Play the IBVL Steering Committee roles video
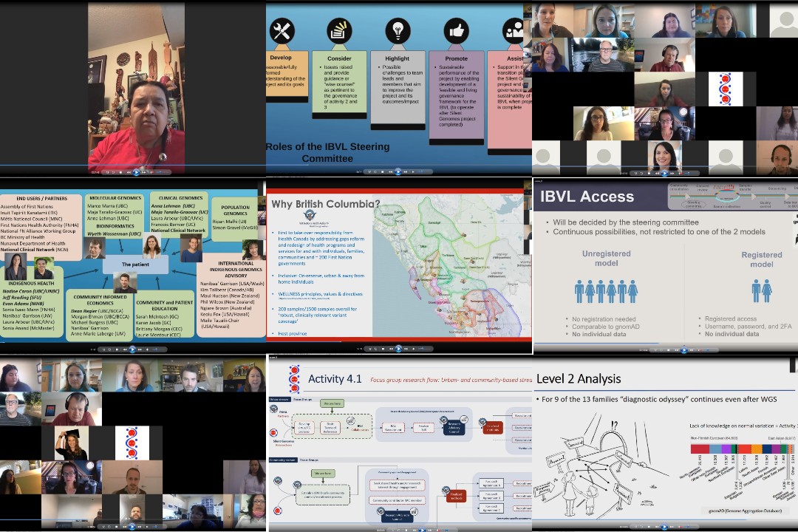The height and width of the screenshot is (532, 798). coord(398,171)
